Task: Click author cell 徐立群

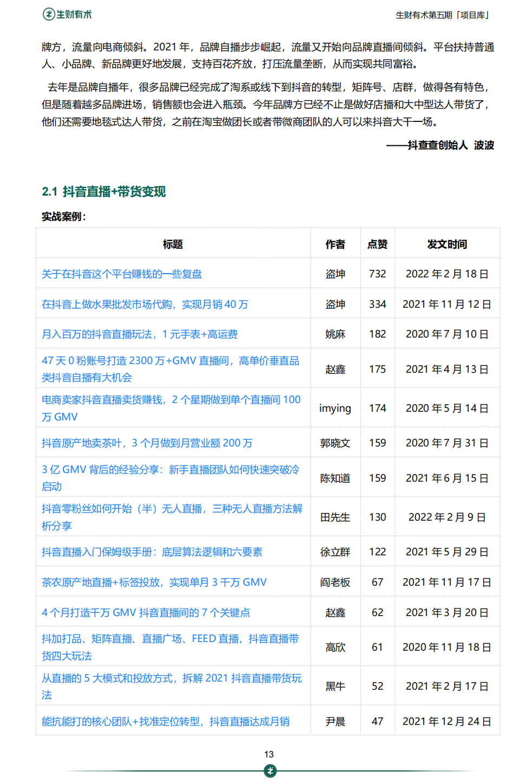Action: (335, 552)
